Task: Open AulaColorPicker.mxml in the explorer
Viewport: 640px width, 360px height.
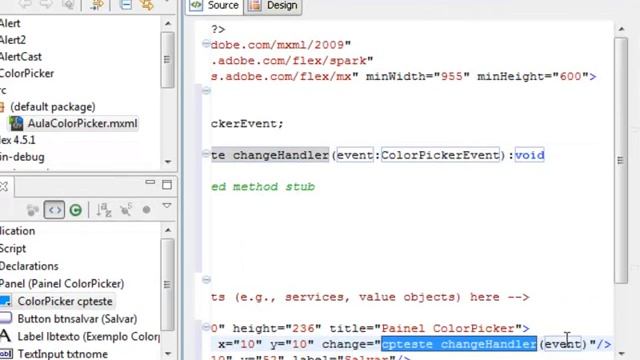Action: point(82,124)
